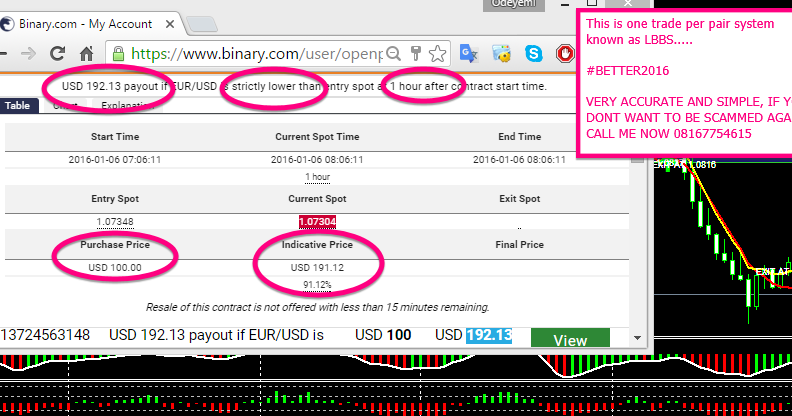
Task: Click the USD 100.00 purchase price
Action: coord(115,268)
